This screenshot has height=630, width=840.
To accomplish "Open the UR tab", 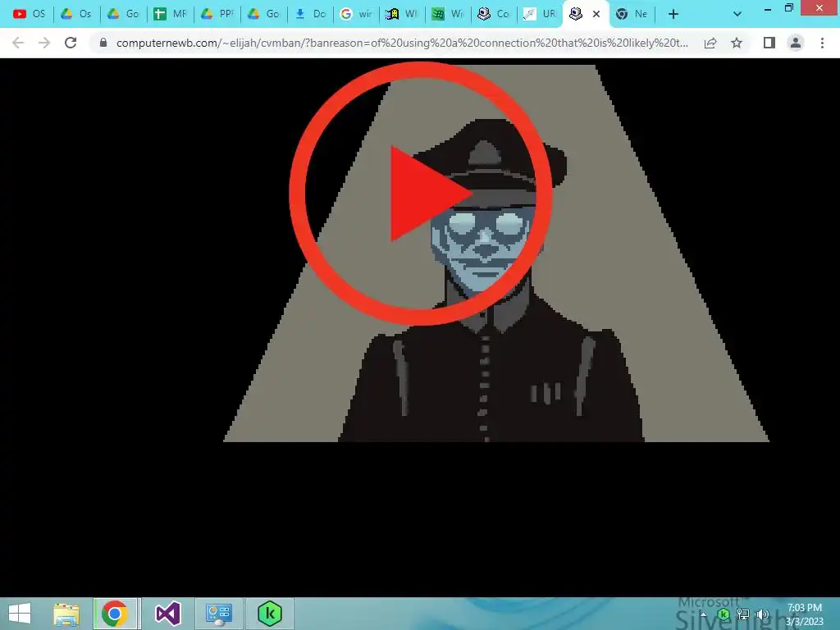I will 540,14.
